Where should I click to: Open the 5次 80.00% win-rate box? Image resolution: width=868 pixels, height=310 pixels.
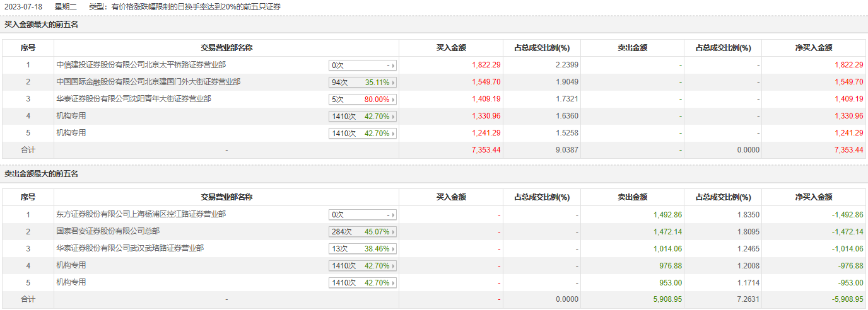point(363,99)
